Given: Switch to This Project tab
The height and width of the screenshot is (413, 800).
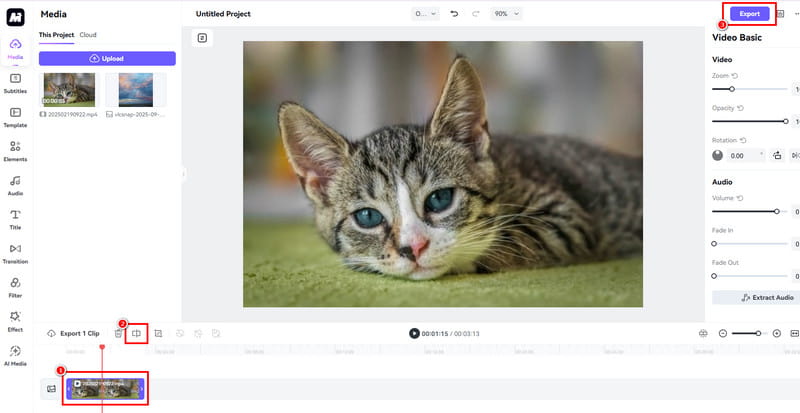Looking at the screenshot, I should point(56,35).
